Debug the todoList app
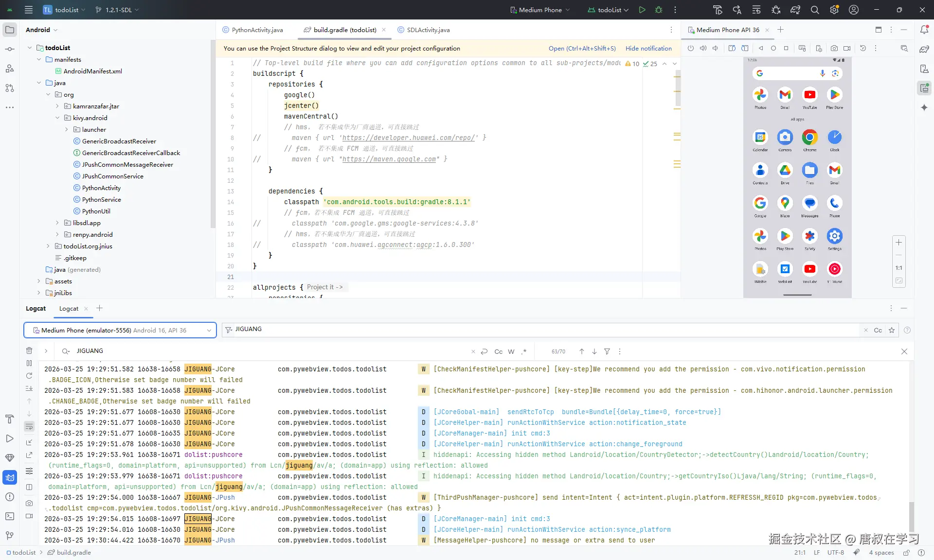This screenshot has height=560, width=934. (x=659, y=10)
